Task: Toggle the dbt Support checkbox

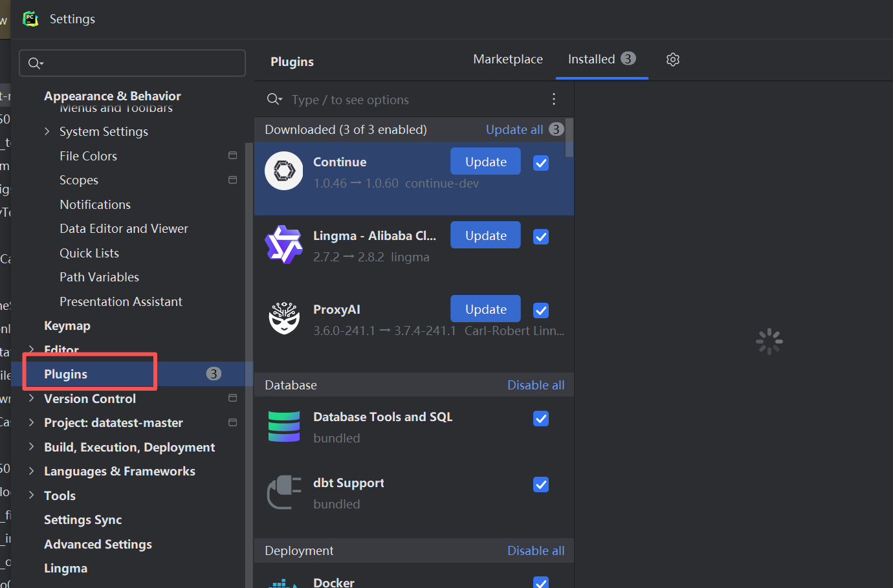Action: point(541,485)
